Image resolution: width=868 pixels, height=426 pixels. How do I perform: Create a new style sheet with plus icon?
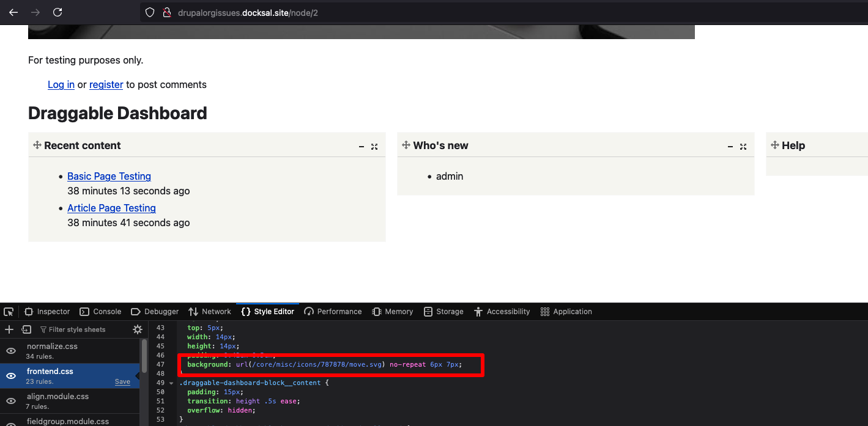pyautogui.click(x=9, y=329)
